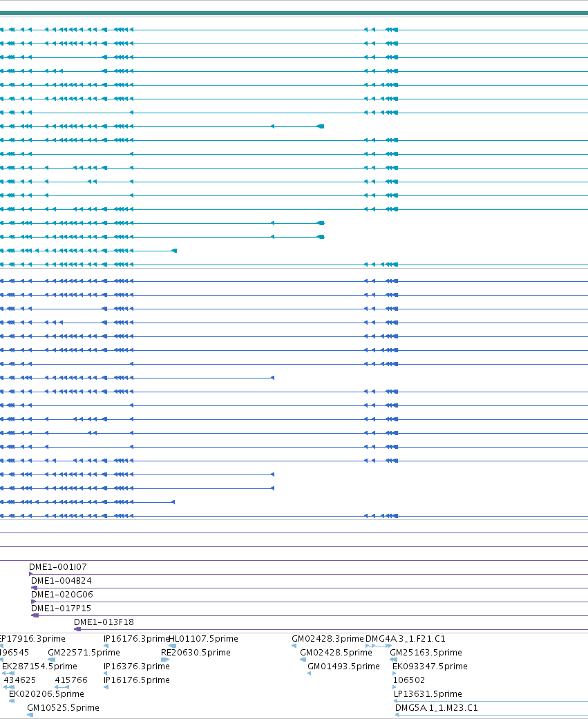588x719 pixels.
Task: Select the DMG5A.1_1.M23.C1 label
Action: (x=437, y=707)
